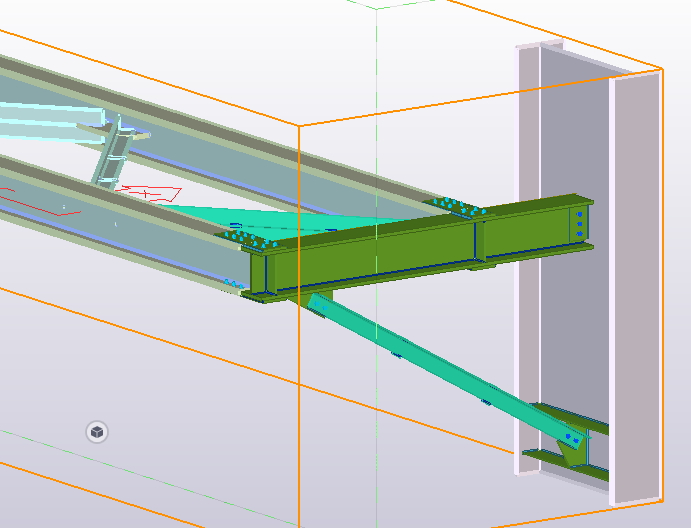
Task: Pick the grey column's right flange
Action: pos(635,290)
